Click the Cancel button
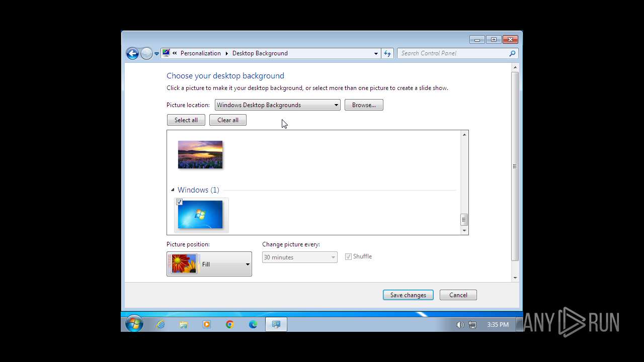Viewport: 644px width, 362px height. coord(458,295)
